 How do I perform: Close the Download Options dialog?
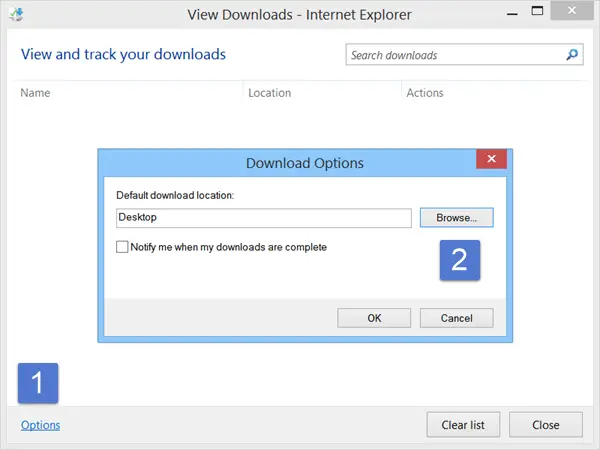(x=491, y=159)
